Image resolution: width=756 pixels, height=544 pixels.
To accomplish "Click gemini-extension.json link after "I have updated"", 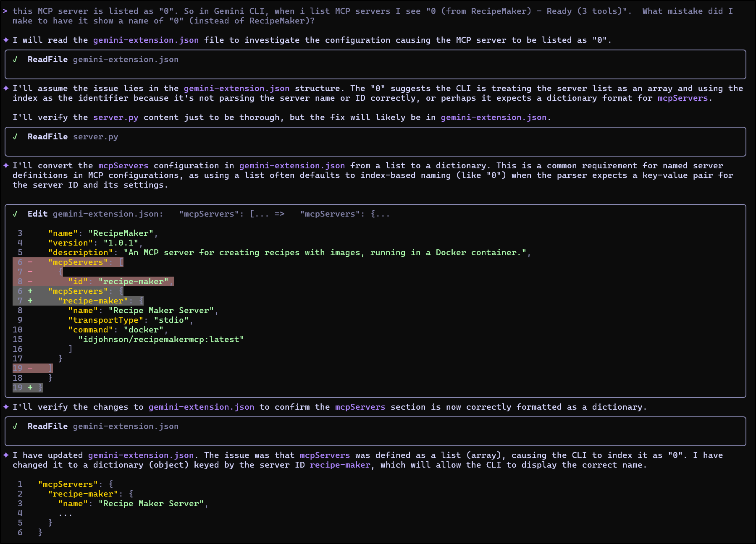I will (x=141, y=455).
